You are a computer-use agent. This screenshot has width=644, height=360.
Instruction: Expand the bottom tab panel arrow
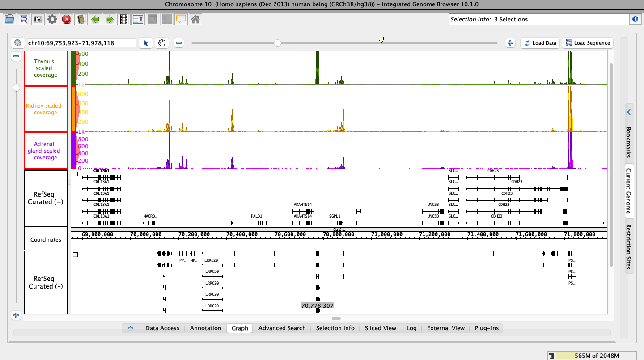pos(131,328)
